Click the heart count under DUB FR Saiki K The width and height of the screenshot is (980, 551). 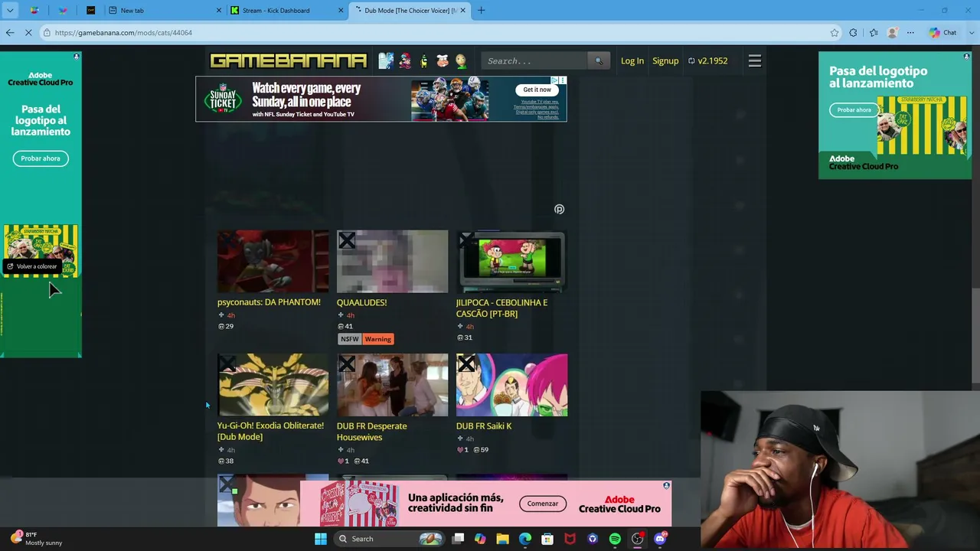(x=462, y=450)
